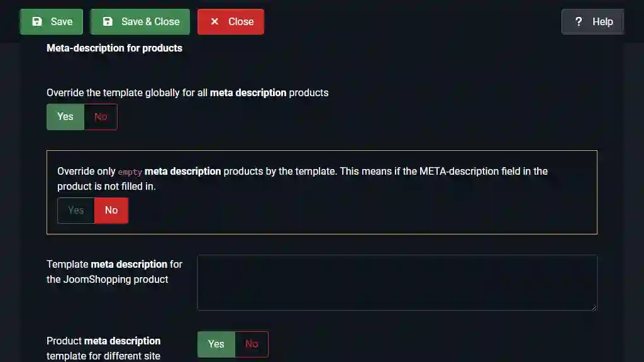Click the Template meta description field label
Screen dimensions: 644x362
(114, 271)
